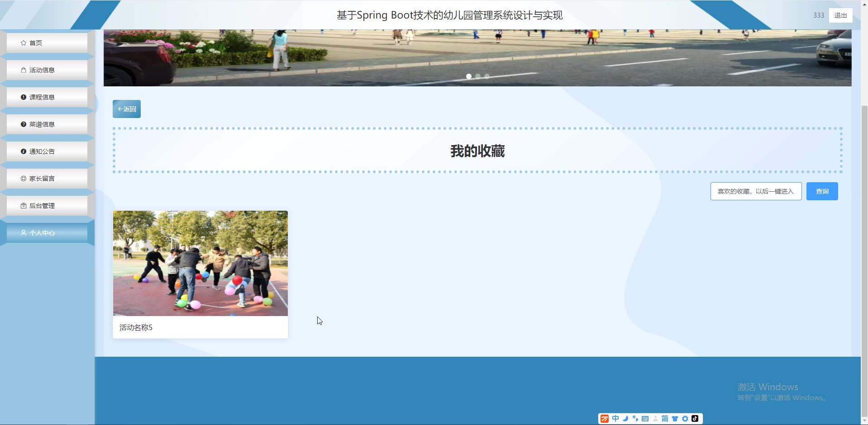Open the shirt skin icon in IME bar

pos(675,419)
